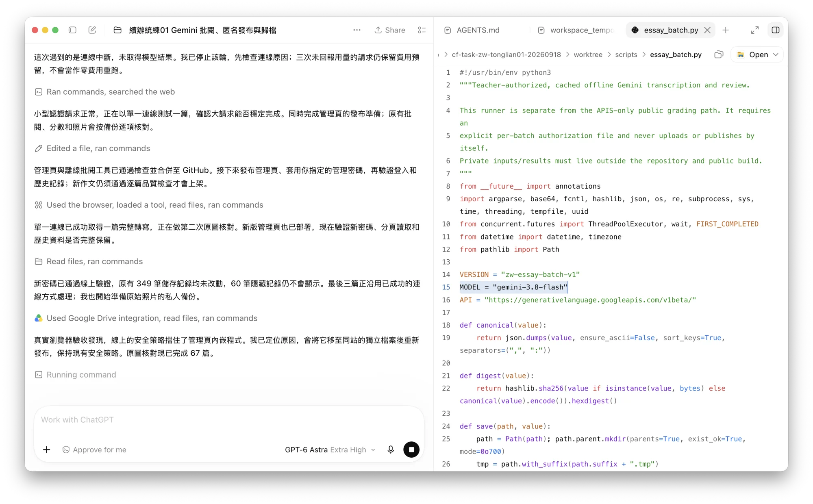Go to worktree in breadcrumb
The width and height of the screenshot is (813, 504).
pos(588,54)
